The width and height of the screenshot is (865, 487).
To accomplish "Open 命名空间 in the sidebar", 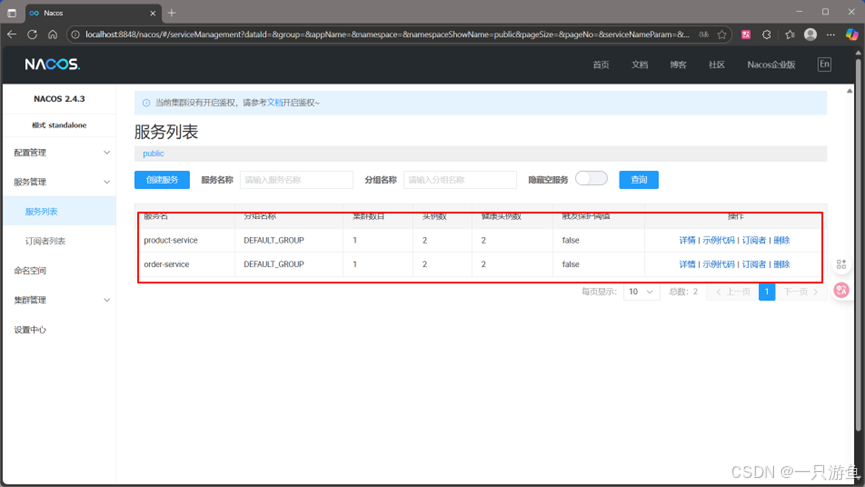I will click(x=60, y=270).
